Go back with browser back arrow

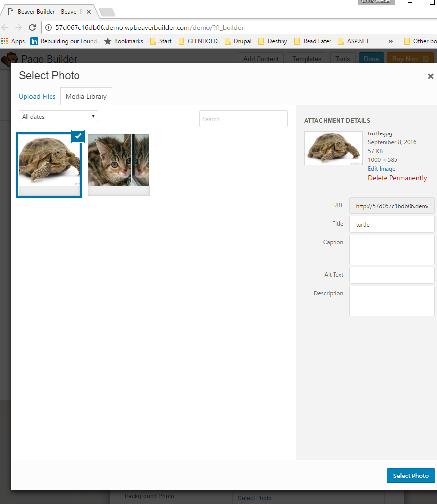coord(5,27)
